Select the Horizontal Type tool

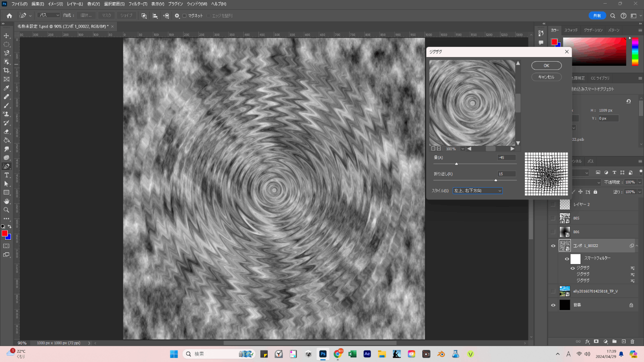coord(6,175)
